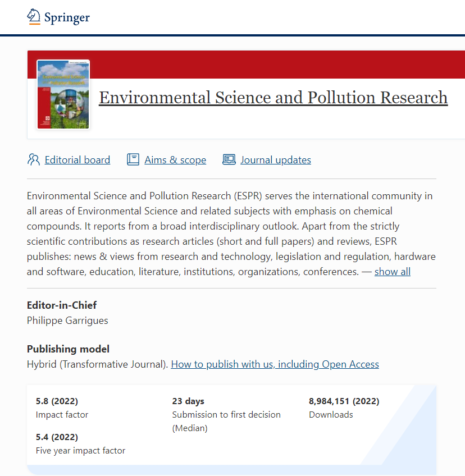Image resolution: width=465 pixels, height=476 pixels.
Task: Click the Aims & scope book icon
Action: pyautogui.click(x=133, y=159)
